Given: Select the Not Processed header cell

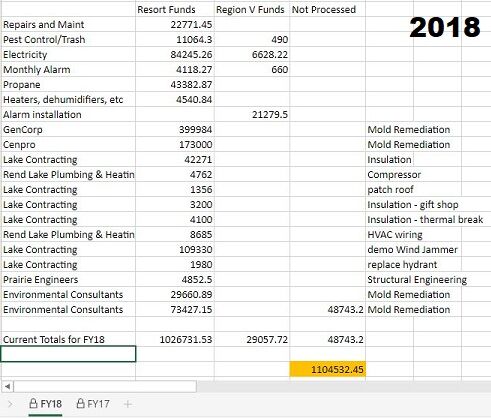Looking at the screenshot, I should (x=328, y=9).
